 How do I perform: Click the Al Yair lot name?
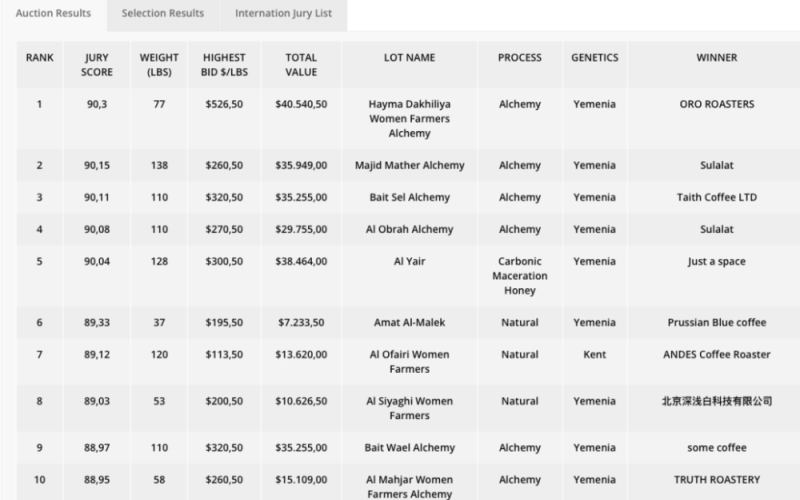tap(409, 261)
